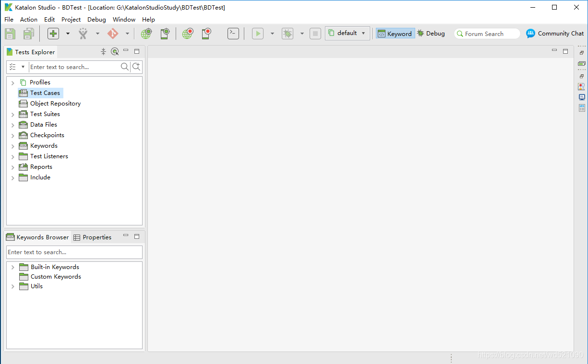The height and width of the screenshot is (364, 588).
Task: Click the Save toolbar icon
Action: pyautogui.click(x=10, y=34)
